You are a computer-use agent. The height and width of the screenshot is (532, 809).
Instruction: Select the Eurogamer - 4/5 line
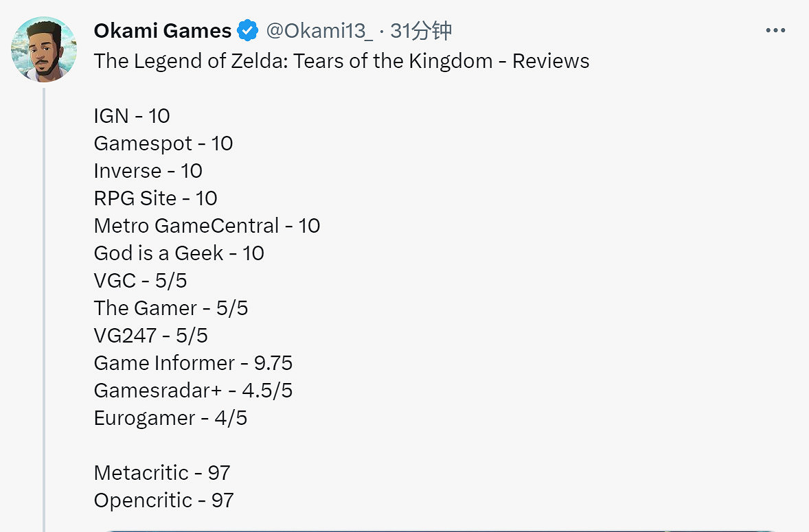[x=170, y=418]
